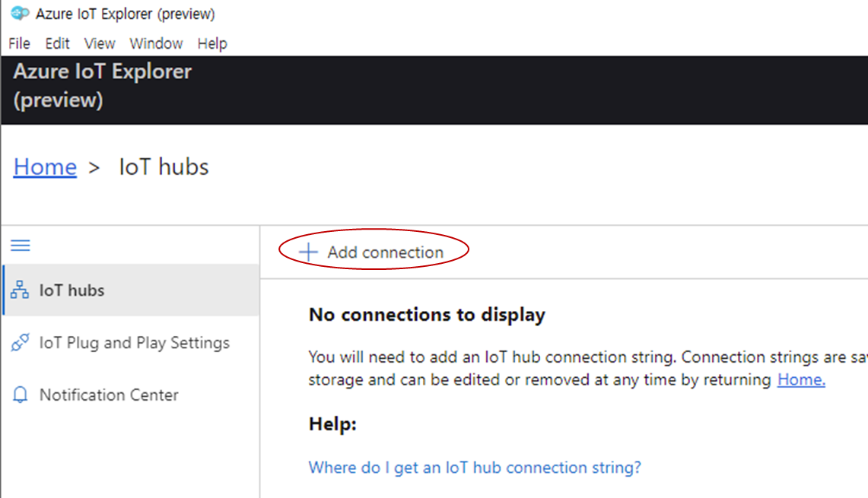This screenshot has height=498, width=868.
Task: Open the IoT Plug and Play Settings label
Action: (x=134, y=343)
